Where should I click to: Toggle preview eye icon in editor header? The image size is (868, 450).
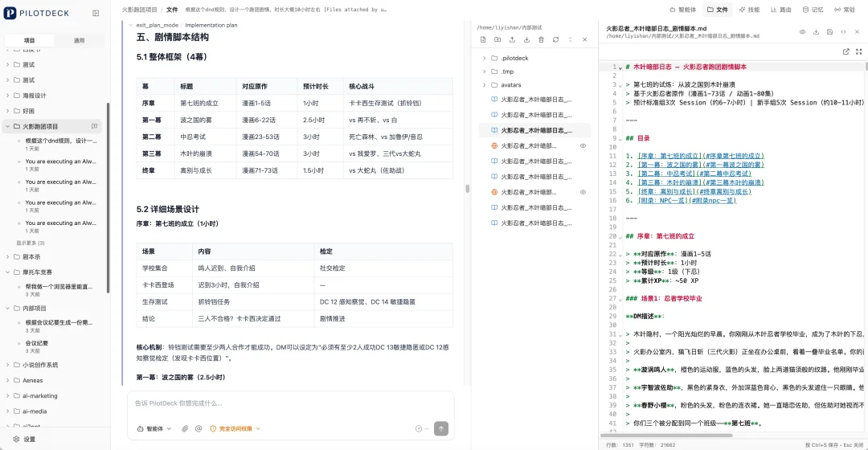tap(802, 32)
